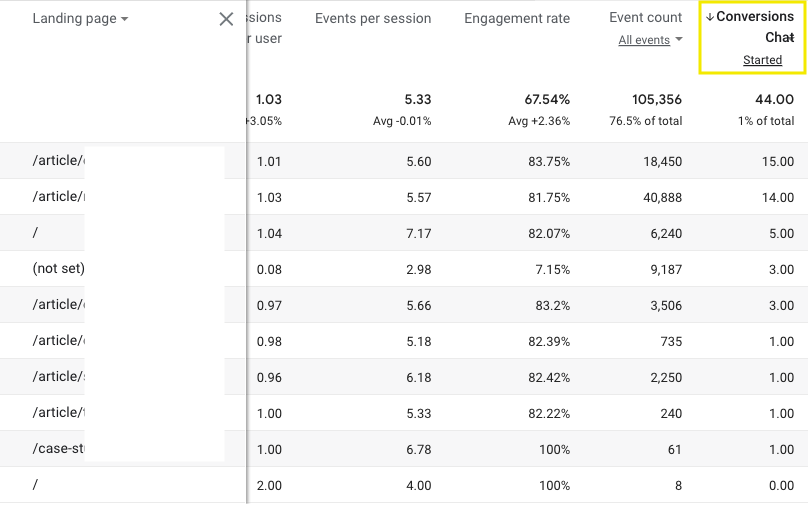
Task: Sort by Engagement rate column
Action: [517, 18]
